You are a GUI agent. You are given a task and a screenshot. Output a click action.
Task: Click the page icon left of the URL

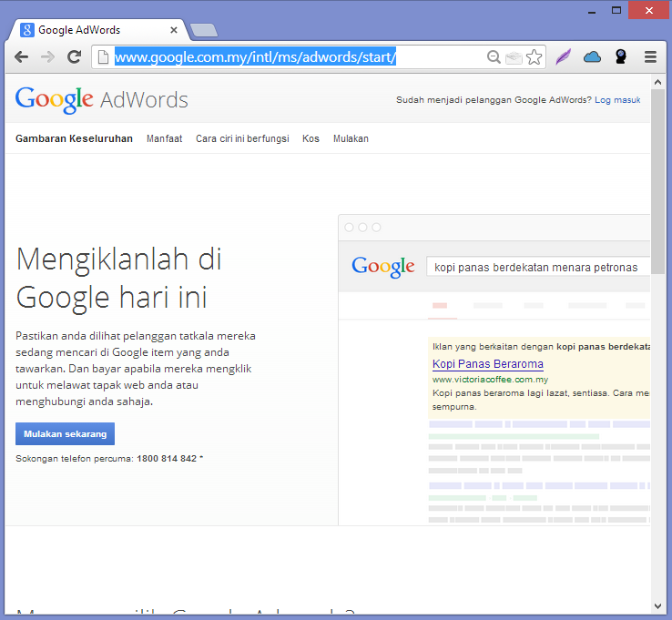point(103,56)
